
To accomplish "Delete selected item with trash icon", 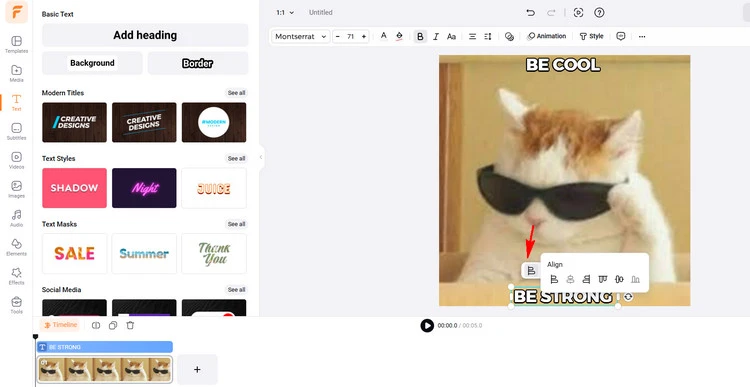I will pos(130,325).
